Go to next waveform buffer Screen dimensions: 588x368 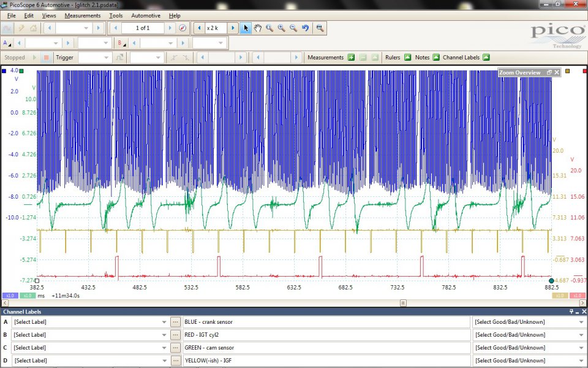click(170, 28)
